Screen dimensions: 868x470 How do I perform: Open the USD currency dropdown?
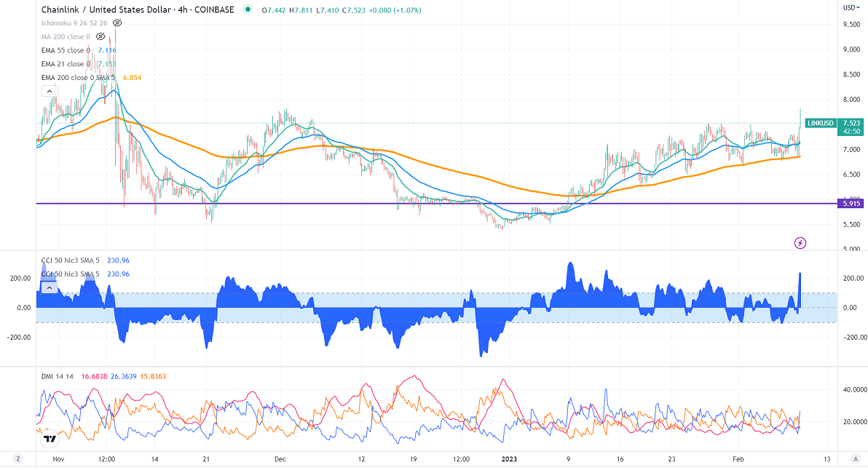[851, 7]
